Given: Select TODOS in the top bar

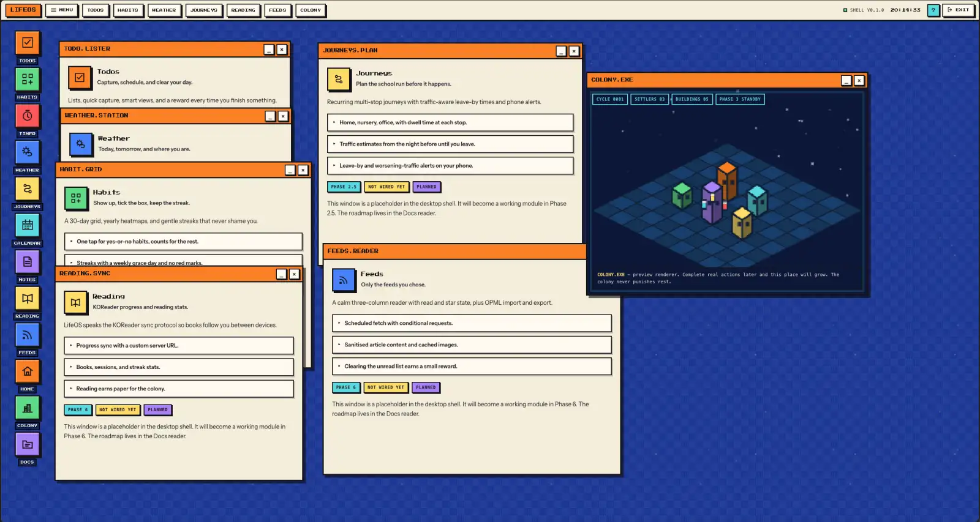Looking at the screenshot, I should [x=96, y=10].
